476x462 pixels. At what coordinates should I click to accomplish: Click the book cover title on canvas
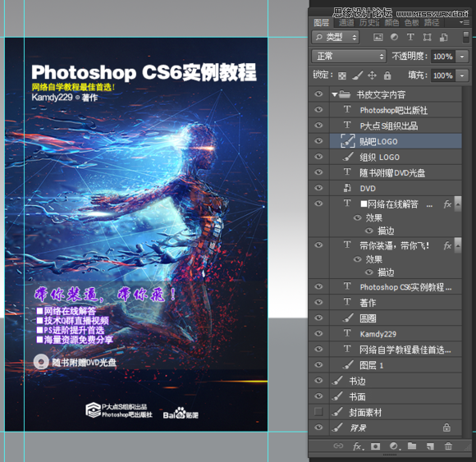pos(144,72)
